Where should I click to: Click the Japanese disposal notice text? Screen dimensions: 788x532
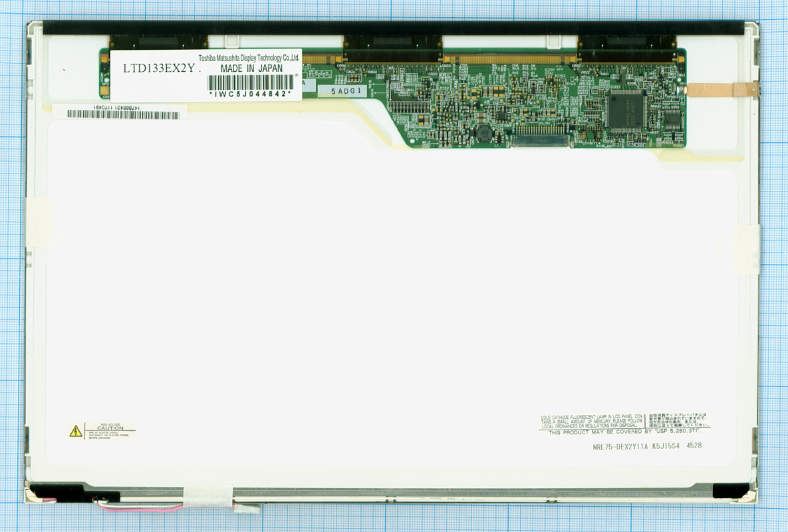point(678,420)
